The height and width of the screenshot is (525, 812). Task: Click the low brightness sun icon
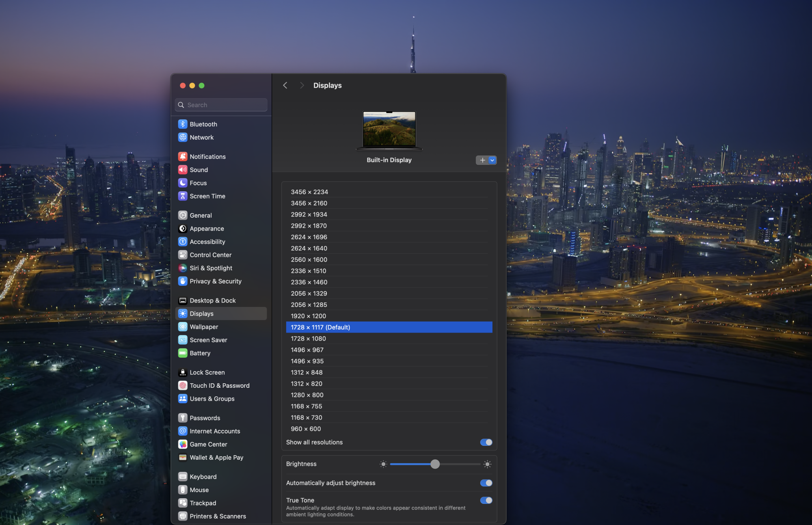click(x=383, y=464)
